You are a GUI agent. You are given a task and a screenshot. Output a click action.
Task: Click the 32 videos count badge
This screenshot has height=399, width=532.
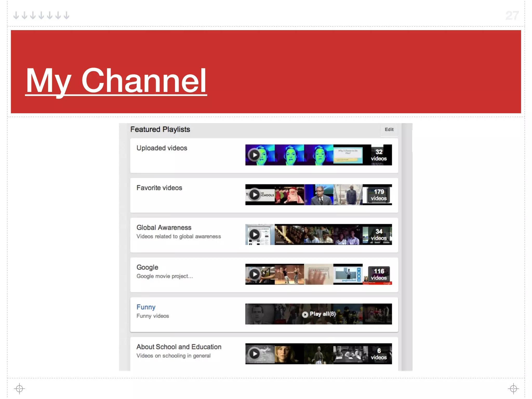(378, 155)
